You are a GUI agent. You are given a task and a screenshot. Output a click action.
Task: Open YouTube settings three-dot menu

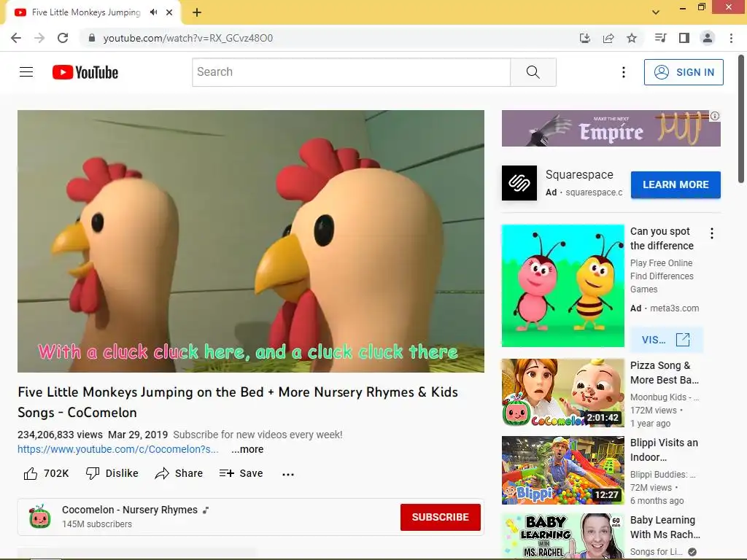[623, 72]
